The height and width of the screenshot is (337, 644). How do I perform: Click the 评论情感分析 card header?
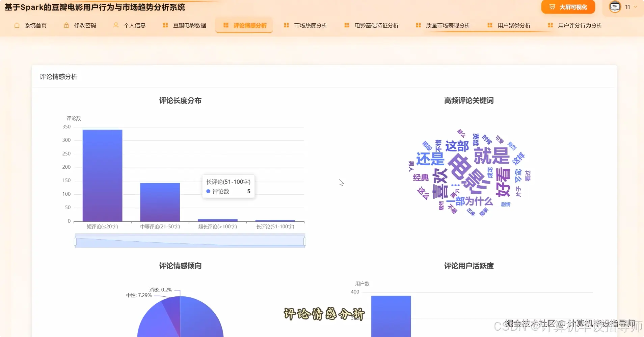click(59, 77)
